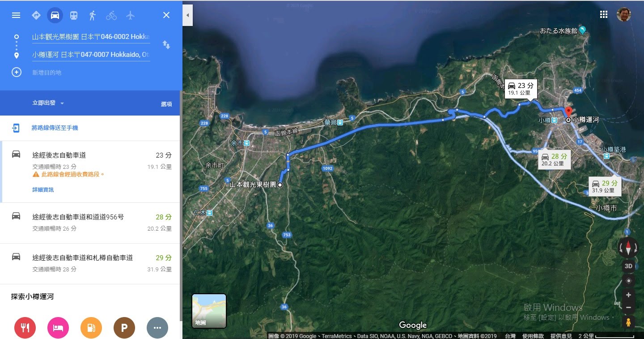Select the transit travel mode icon
The image size is (644, 339).
pos(73,15)
